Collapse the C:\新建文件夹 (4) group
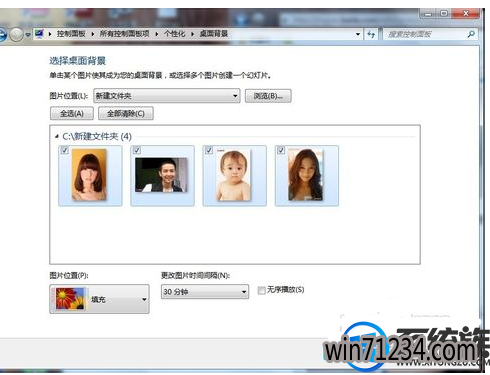Viewport: 490px width, 375px height. 57,136
